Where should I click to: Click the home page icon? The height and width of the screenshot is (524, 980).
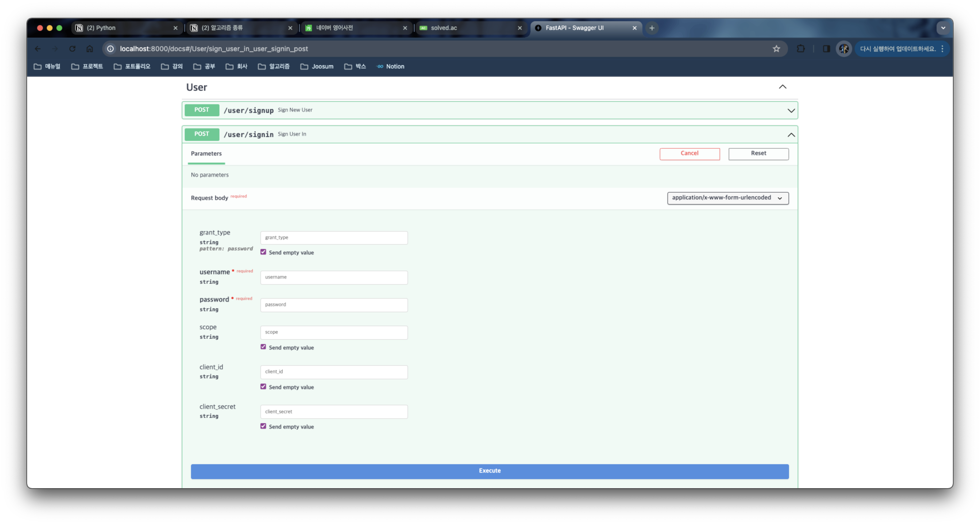[90, 49]
